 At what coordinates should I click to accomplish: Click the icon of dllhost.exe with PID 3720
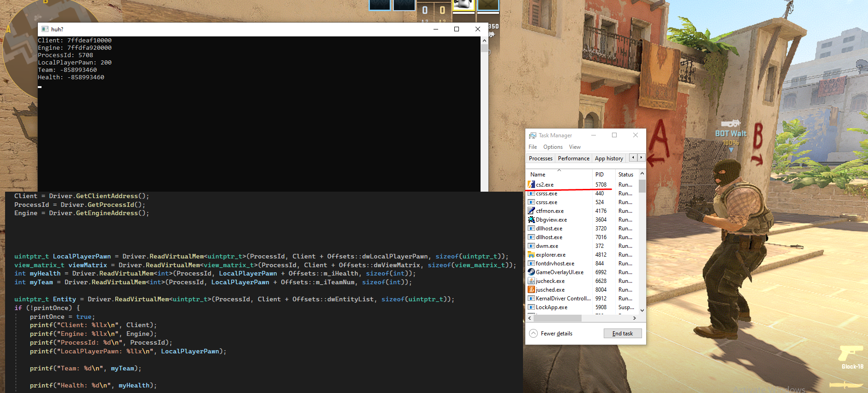(531, 229)
